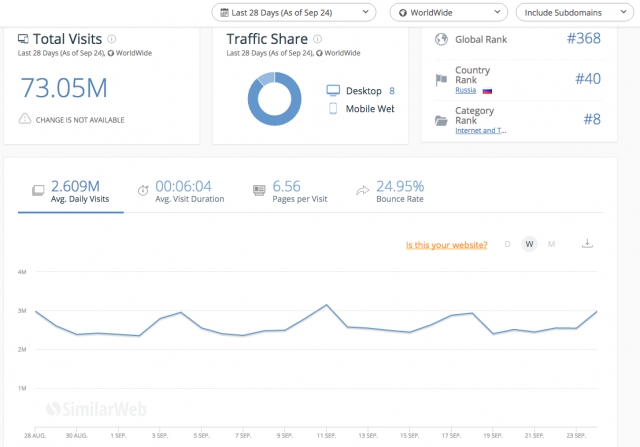Viewport: 640px width, 447px height.
Task: Open the Russia country link
Action: (x=466, y=90)
